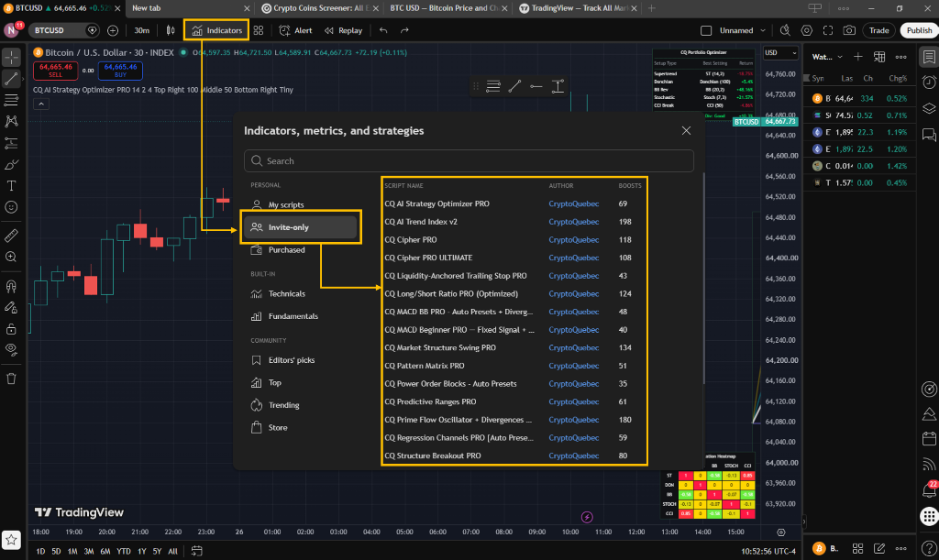Open favorites star toolbar

11,540
